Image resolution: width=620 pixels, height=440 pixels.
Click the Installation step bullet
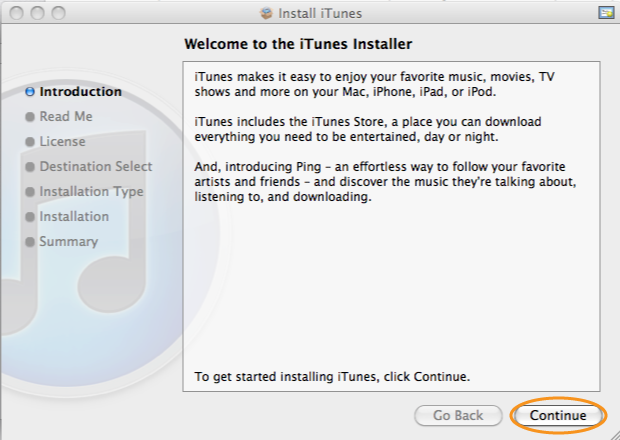pos(30,217)
